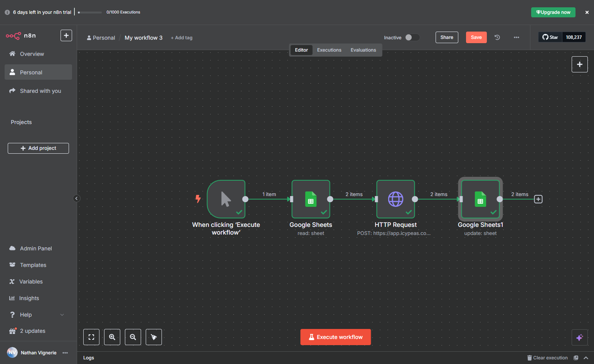
Task: Open the three-dot workflow options menu
Action: (517, 37)
